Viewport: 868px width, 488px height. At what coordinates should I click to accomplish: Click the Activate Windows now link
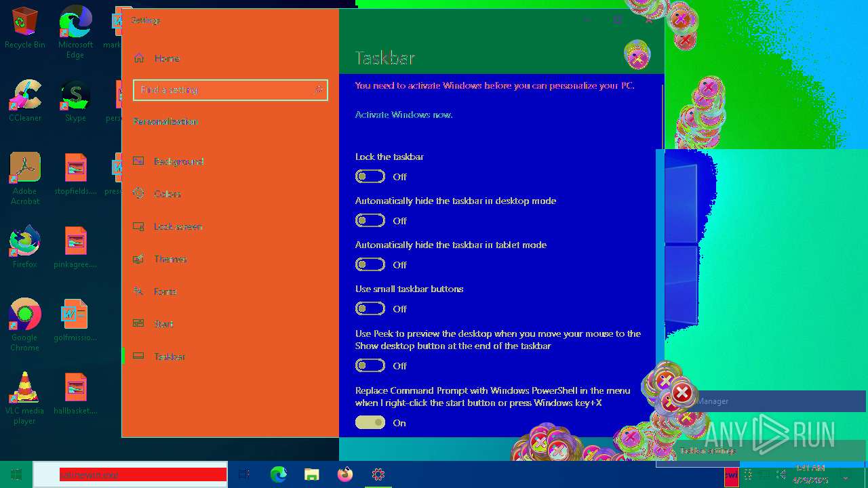click(404, 115)
